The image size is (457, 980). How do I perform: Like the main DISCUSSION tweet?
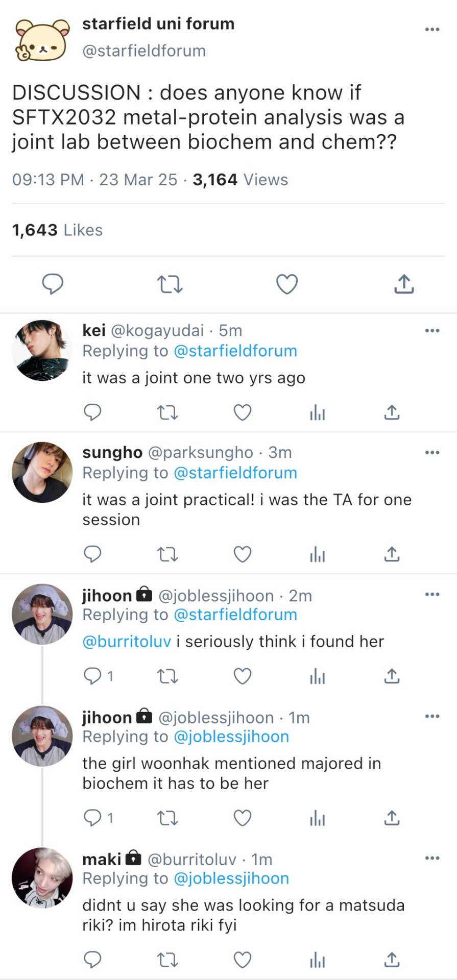click(287, 284)
